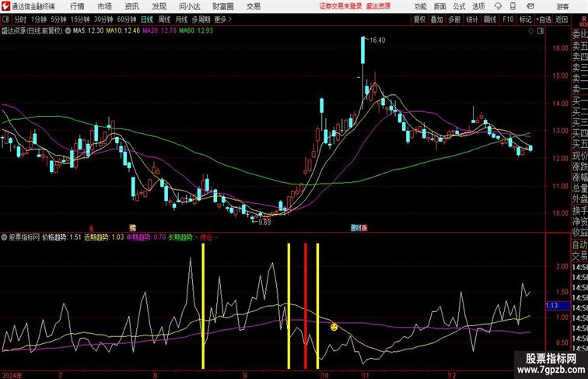Open the 选项 menu
This screenshot has height=379, width=588.
[478, 6]
